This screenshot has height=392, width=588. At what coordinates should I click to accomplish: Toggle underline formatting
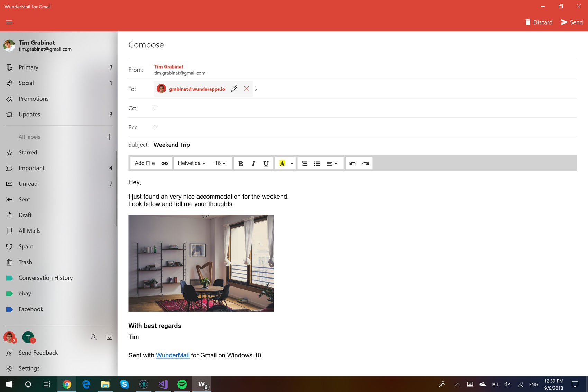point(266,163)
